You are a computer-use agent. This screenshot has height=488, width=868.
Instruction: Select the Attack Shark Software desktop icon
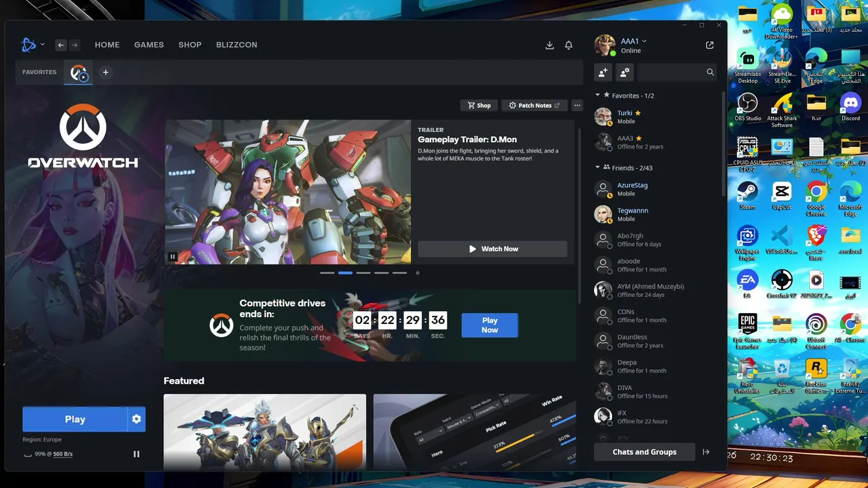[782, 110]
